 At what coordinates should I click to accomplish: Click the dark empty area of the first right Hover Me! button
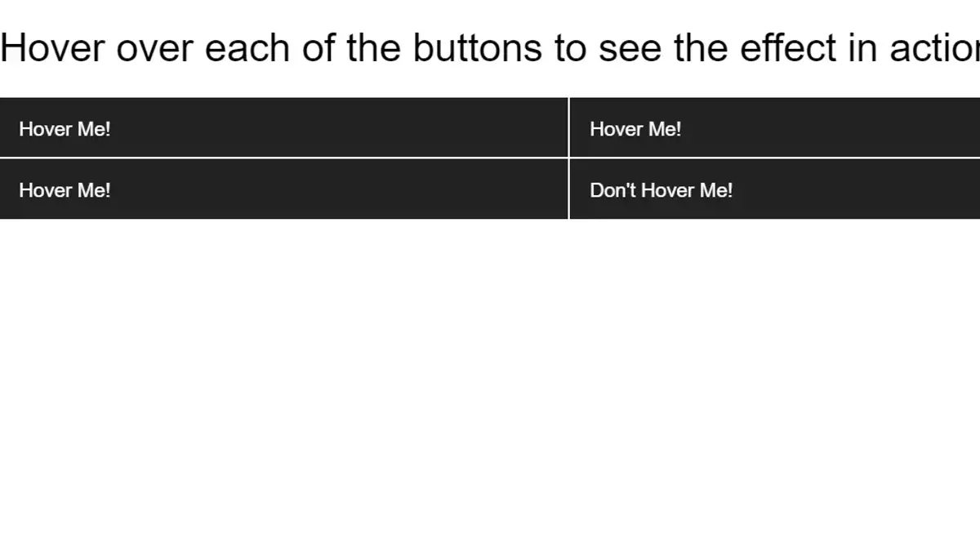point(833,127)
